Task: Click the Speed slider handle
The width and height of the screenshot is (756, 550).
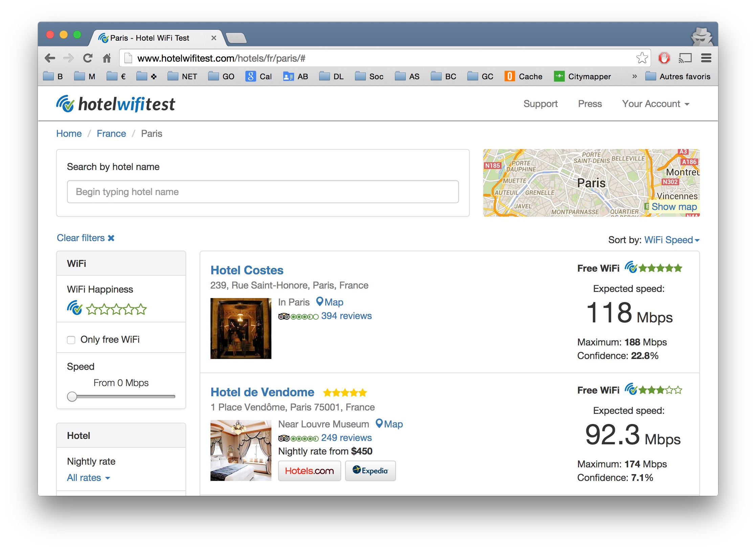Action: coord(72,397)
